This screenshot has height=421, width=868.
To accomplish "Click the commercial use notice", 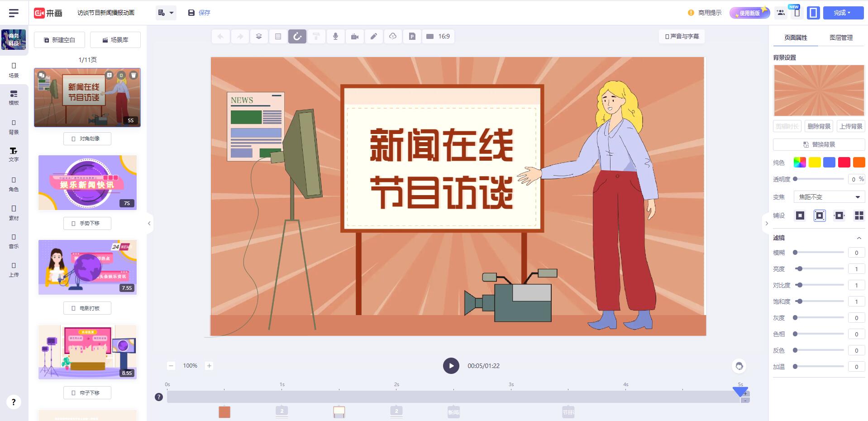I will coord(705,13).
